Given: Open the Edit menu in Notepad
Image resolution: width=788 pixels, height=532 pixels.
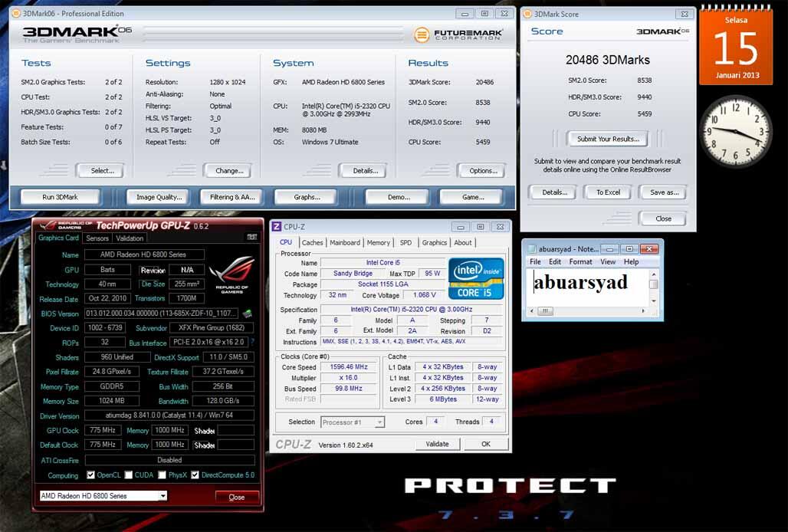Looking at the screenshot, I should [x=555, y=261].
